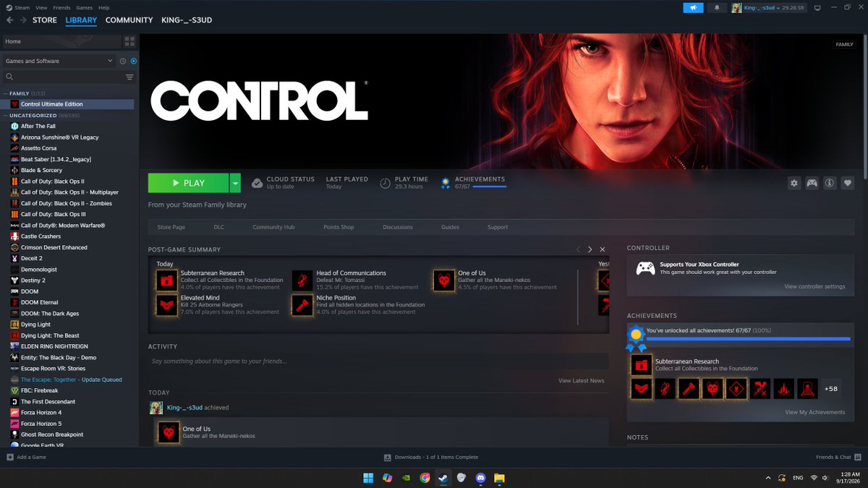868x488 pixels.
Task: Open the notifications bell
Action: coord(717,7)
